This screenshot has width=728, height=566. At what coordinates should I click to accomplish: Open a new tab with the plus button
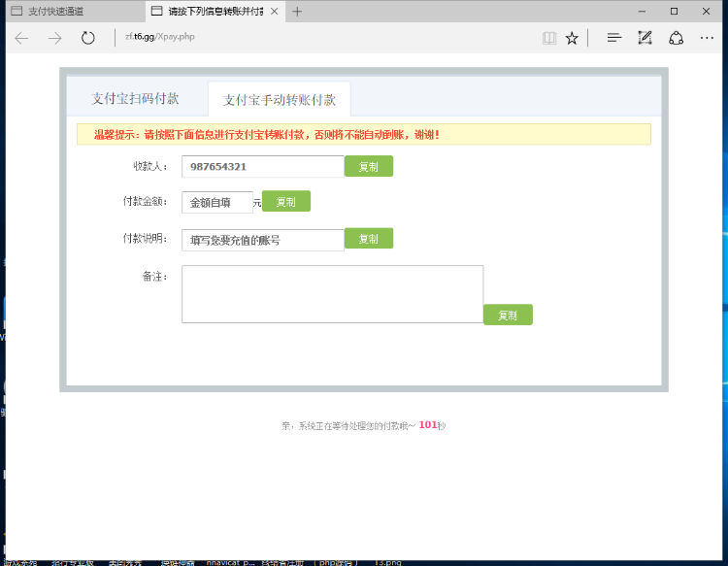click(x=297, y=12)
